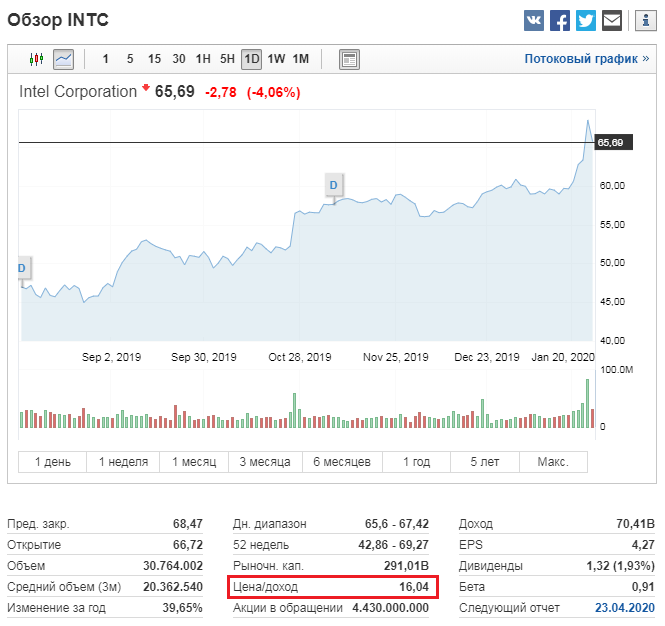
Task: Select the 1D interval
Action: pos(251,59)
